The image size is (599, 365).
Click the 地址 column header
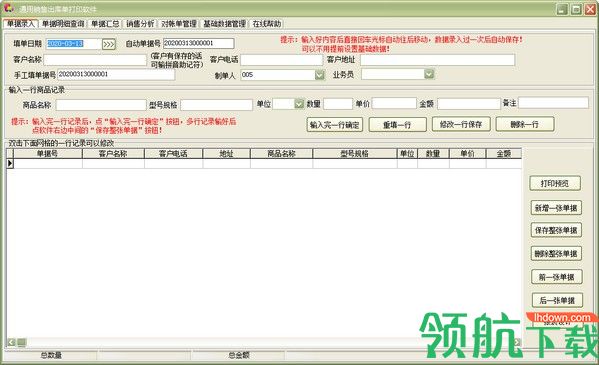227,154
